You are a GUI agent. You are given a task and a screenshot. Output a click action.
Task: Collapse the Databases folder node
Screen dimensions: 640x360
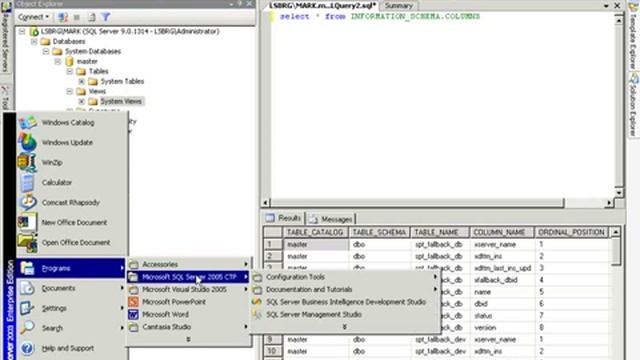click(34, 42)
